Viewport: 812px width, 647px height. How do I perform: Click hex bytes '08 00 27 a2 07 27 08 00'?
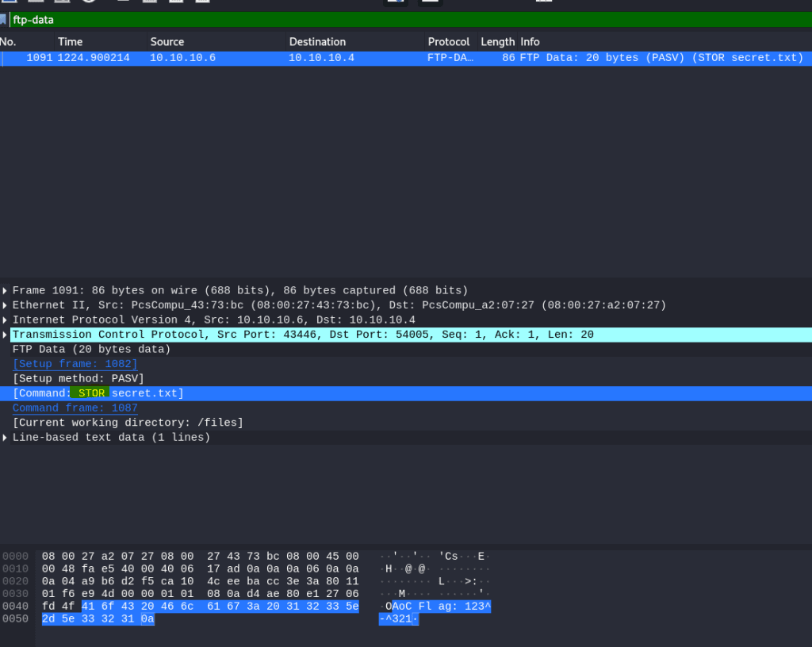pos(117,557)
